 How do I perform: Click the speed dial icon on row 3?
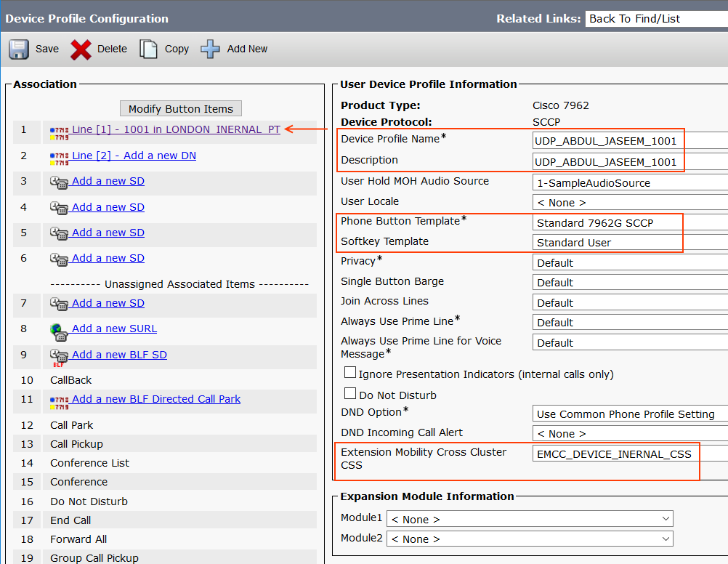click(x=59, y=182)
